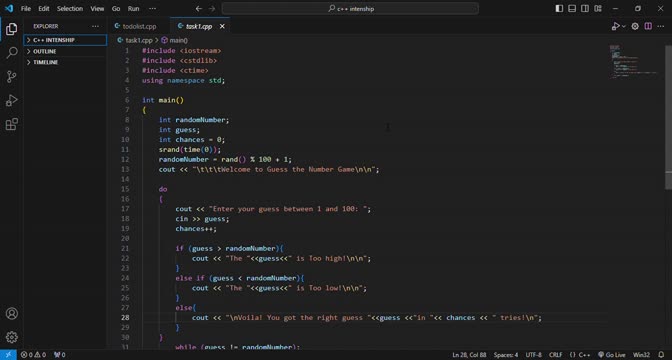This screenshot has height=360, width=672.
Task: Change CRLF end of line sequence
Action: [556, 355]
